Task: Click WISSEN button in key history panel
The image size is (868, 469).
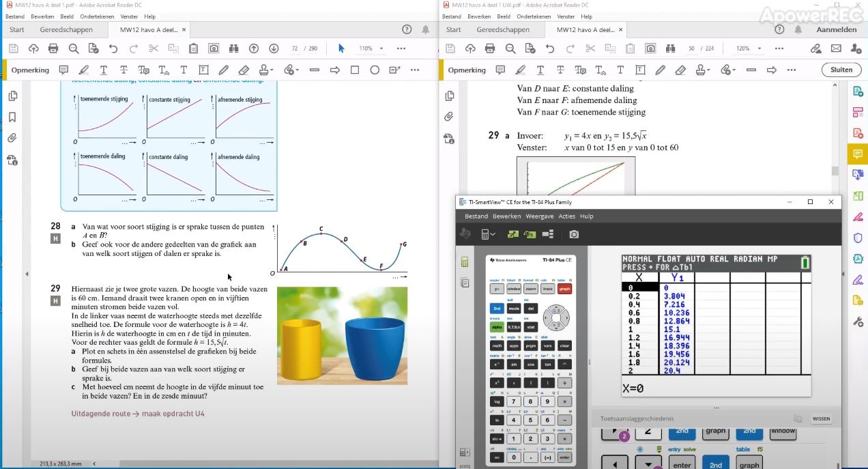Action: (821, 418)
